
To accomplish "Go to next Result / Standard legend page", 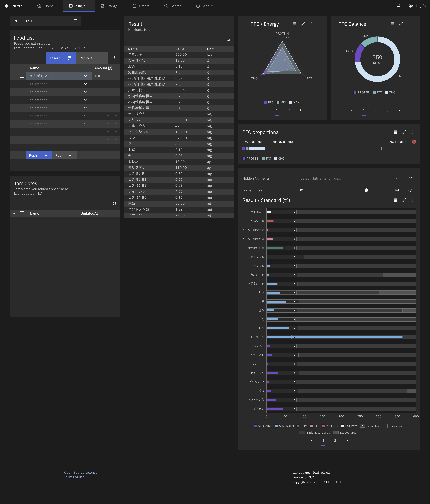I will (347, 441).
